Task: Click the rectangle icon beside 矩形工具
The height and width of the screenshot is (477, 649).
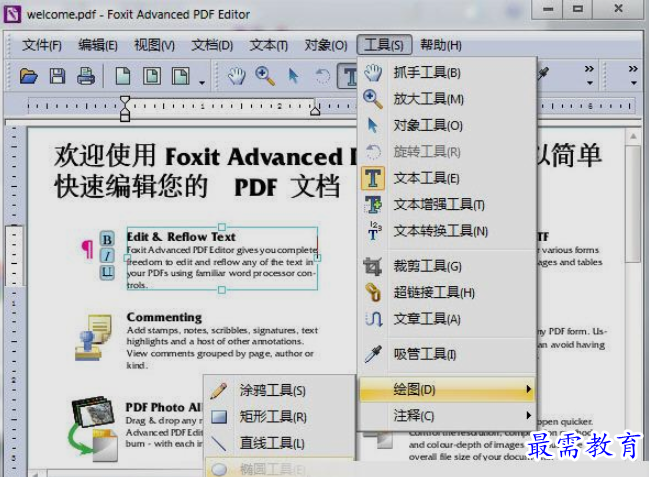Action: pos(219,417)
